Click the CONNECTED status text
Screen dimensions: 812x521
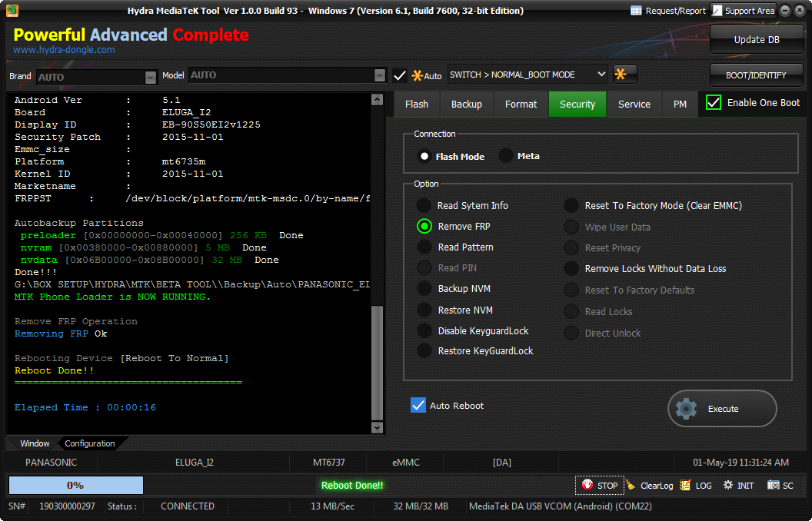pos(188,506)
